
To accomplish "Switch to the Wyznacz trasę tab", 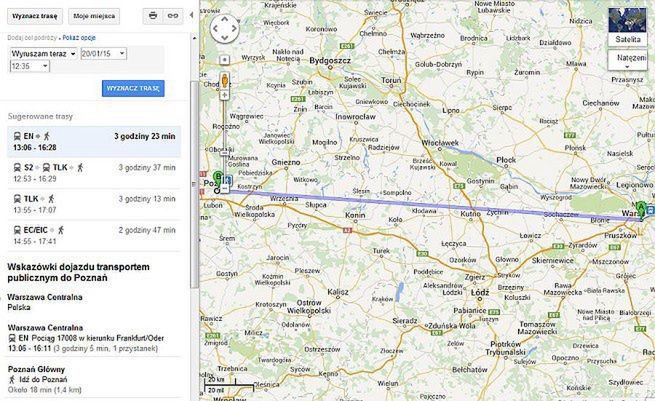I will [x=35, y=16].
